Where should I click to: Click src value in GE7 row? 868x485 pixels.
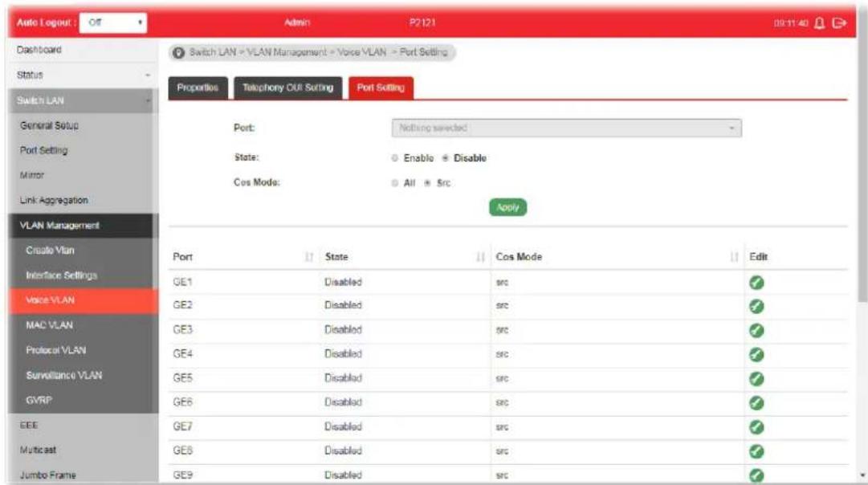(502, 427)
